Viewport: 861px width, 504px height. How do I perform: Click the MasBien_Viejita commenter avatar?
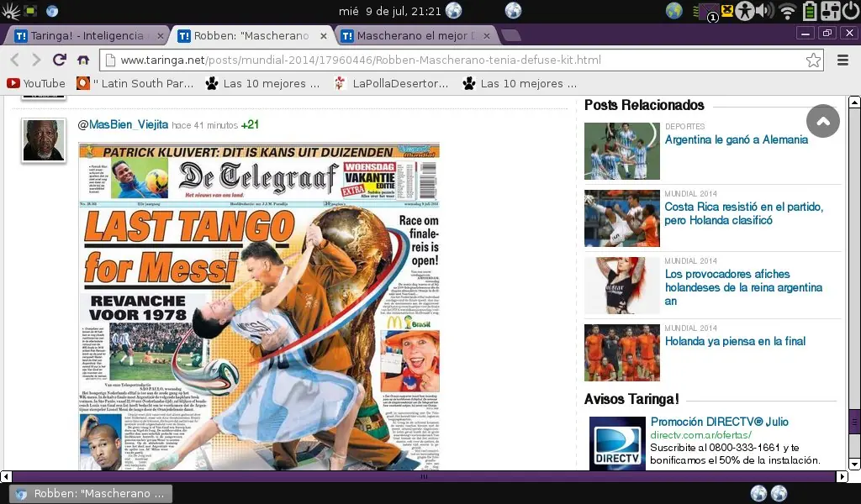(44, 140)
